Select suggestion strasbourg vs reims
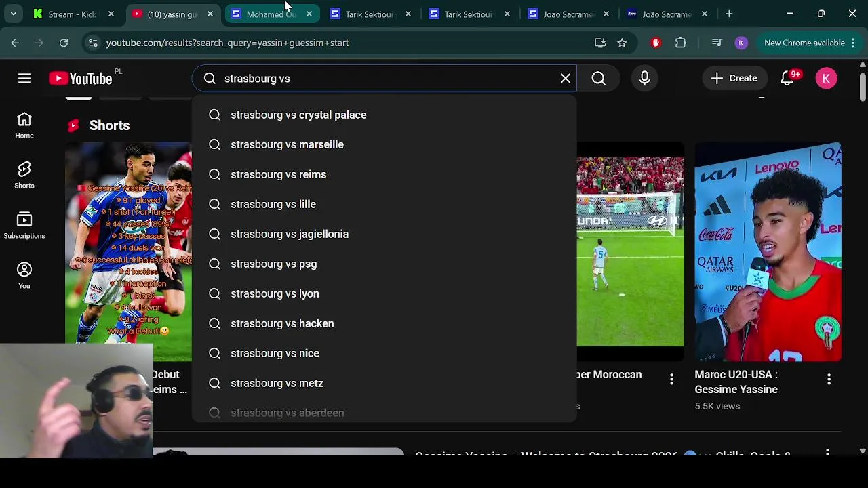This screenshot has width=868, height=488. pos(384,174)
